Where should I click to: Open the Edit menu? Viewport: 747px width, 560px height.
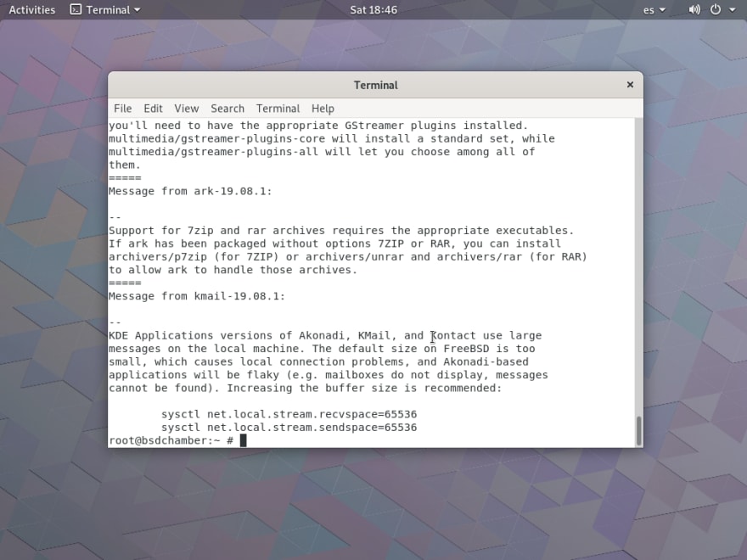(x=153, y=109)
